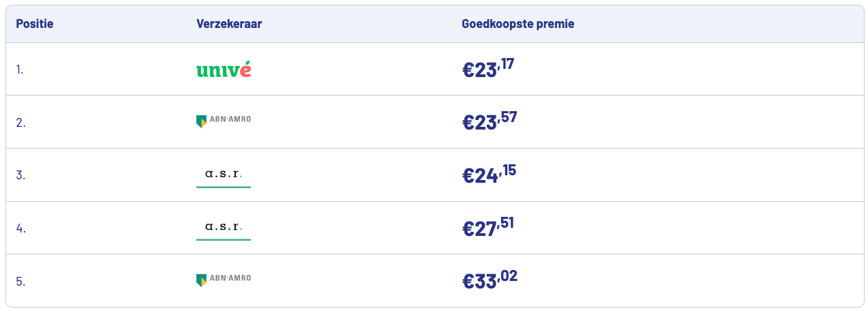
Task: Click position number 2.
Action: 20,123
